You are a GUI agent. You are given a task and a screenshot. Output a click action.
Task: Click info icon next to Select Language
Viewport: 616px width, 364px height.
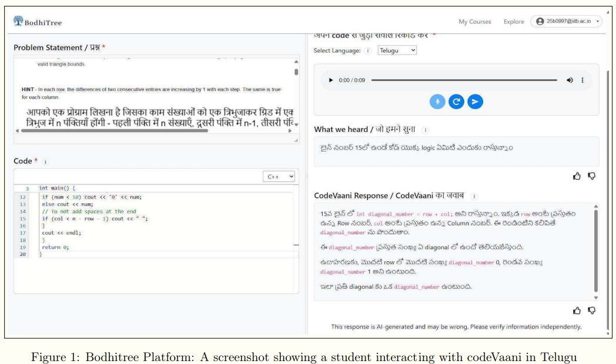[368, 50]
